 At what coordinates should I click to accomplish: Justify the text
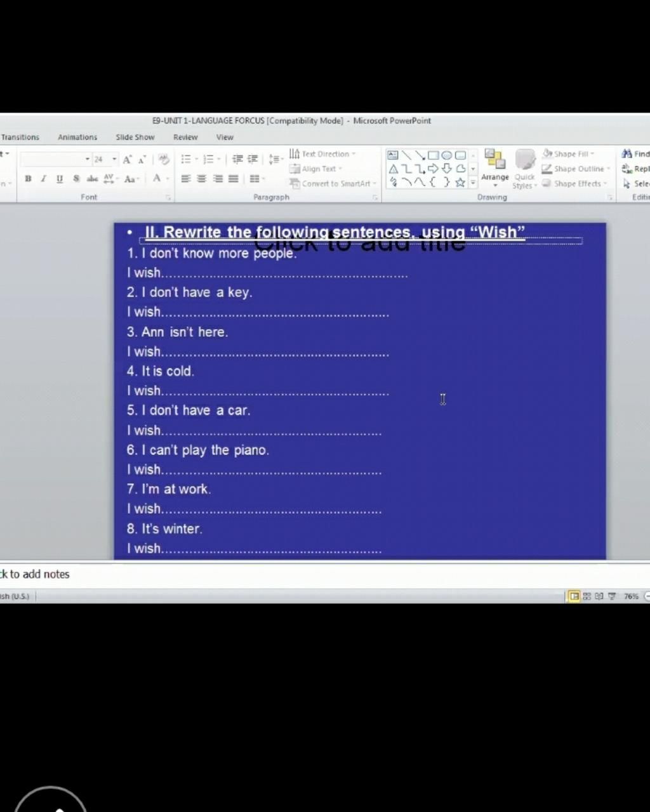(234, 179)
